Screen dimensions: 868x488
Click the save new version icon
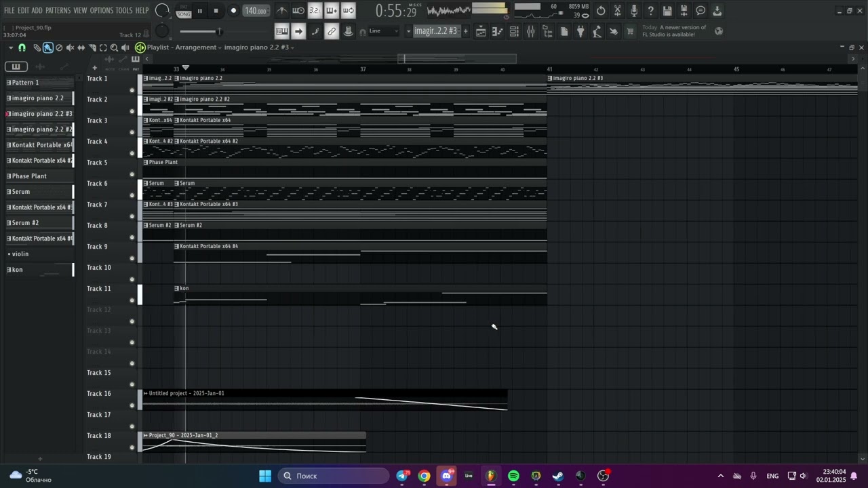click(x=684, y=11)
